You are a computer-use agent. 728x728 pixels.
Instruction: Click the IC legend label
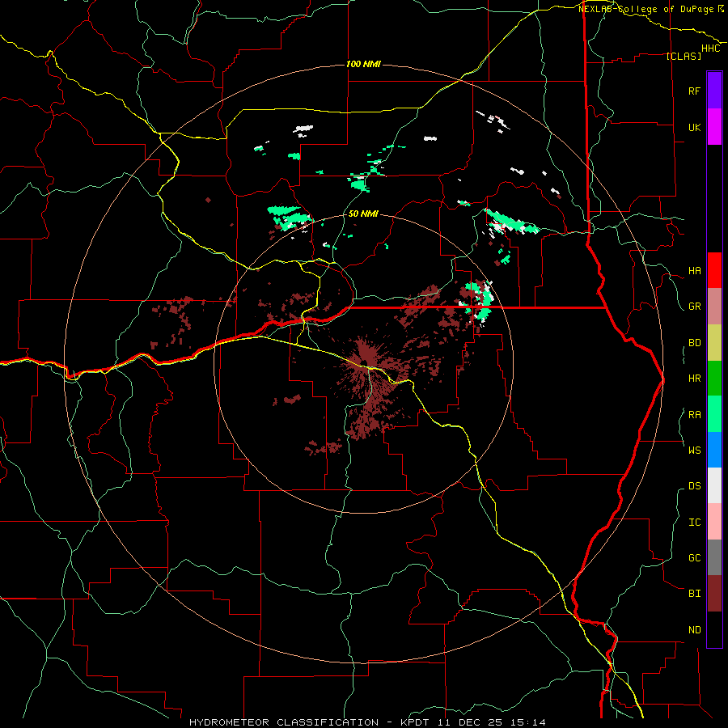pos(694,522)
